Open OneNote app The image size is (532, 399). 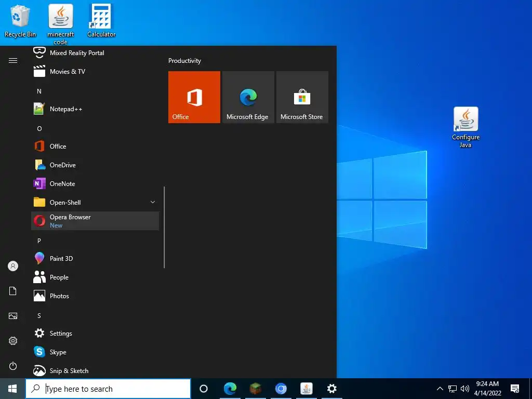tap(95, 183)
